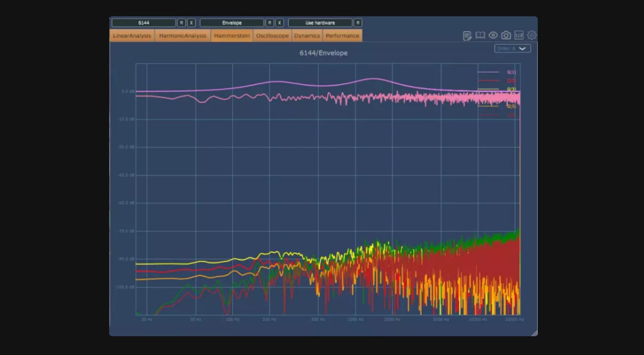The width and height of the screenshot is (644, 355).
Task: Open settings with the gear icon
Action: pyautogui.click(x=532, y=35)
